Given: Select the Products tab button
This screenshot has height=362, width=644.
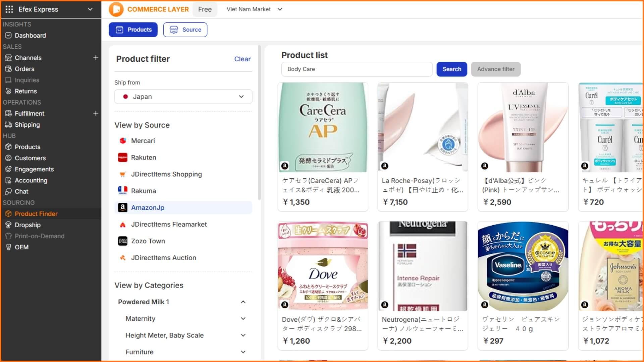Looking at the screenshot, I should coord(133,30).
